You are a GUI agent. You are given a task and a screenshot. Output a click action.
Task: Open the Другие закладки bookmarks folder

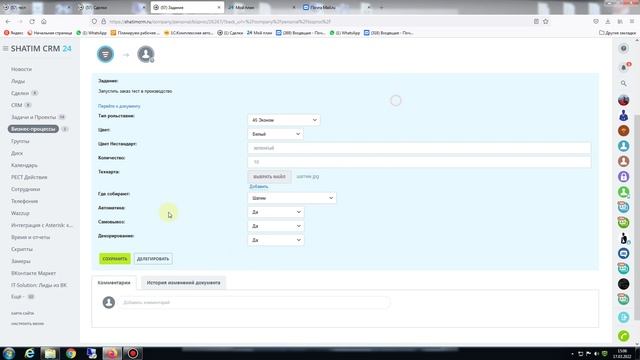click(x=617, y=33)
